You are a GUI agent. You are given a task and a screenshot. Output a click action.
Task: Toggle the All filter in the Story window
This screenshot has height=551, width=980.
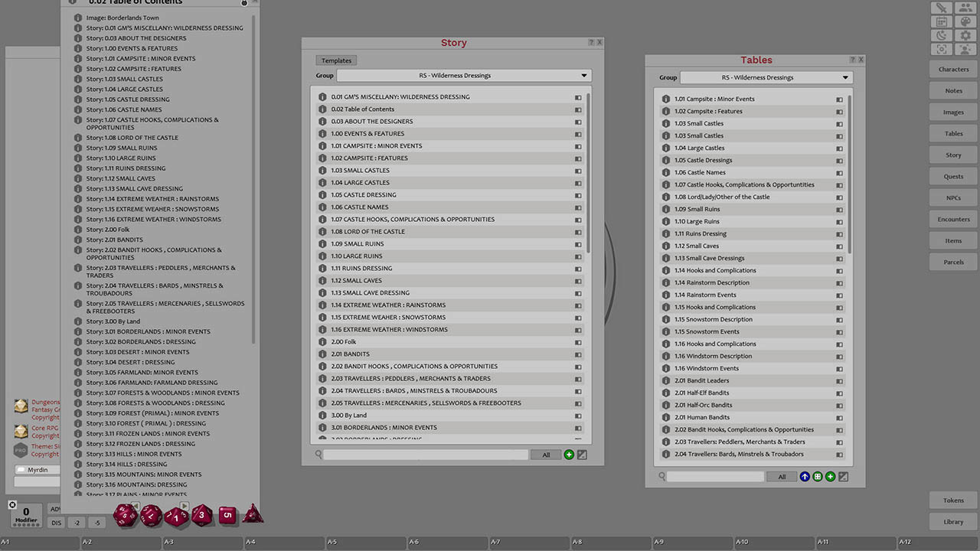tap(545, 455)
